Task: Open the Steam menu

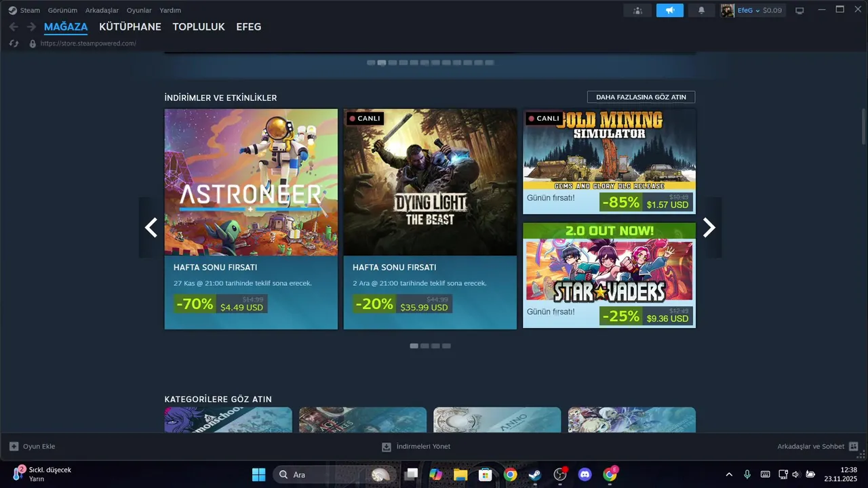Action: (x=30, y=10)
